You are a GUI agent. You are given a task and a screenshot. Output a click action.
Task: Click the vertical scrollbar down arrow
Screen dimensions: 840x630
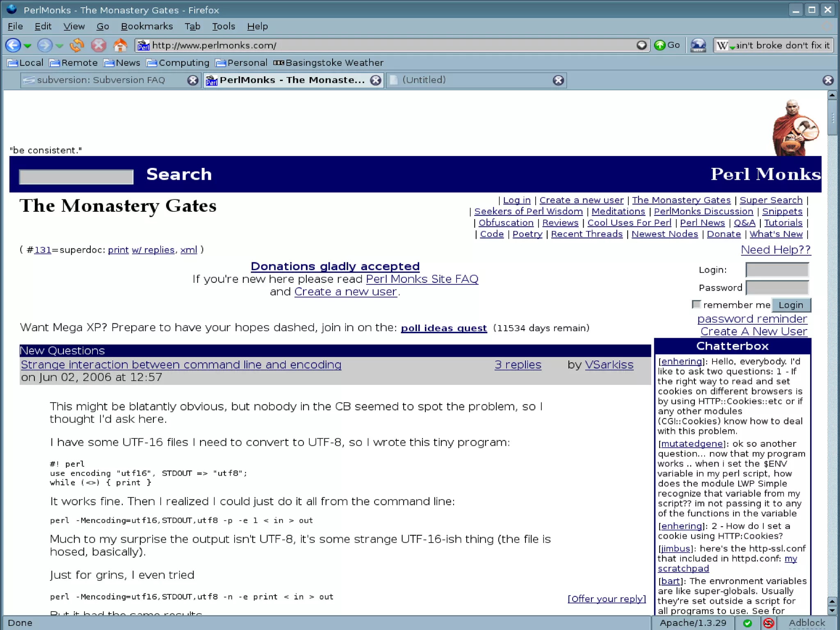(832, 610)
